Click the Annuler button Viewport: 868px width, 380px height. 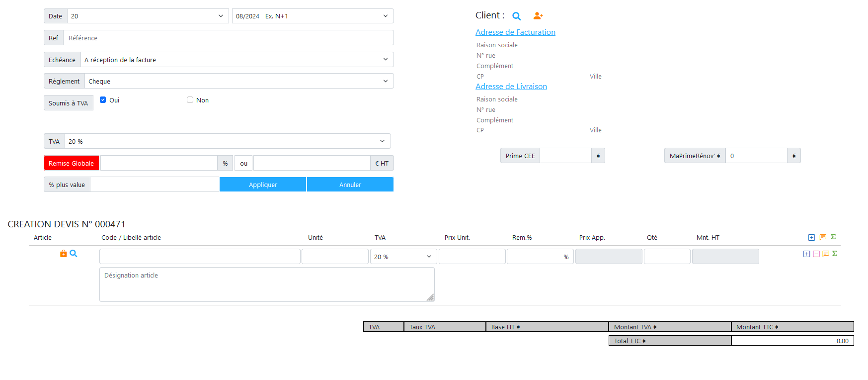pyautogui.click(x=350, y=185)
